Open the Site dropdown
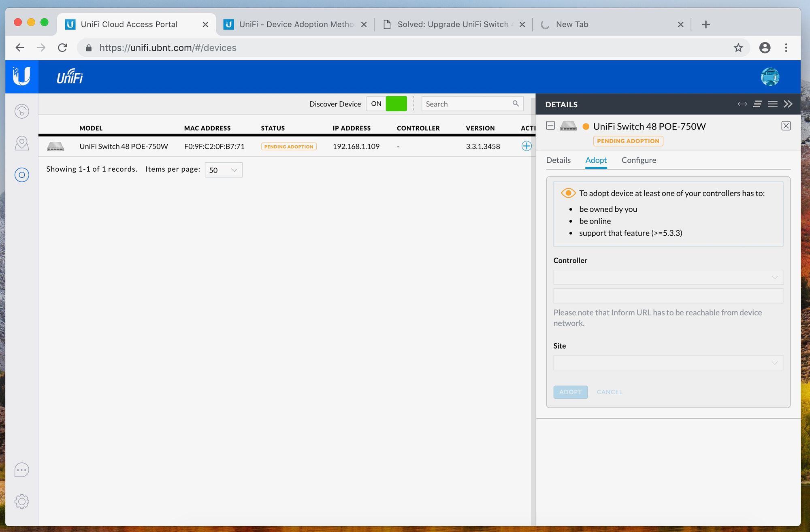This screenshot has height=532, width=810. pyautogui.click(x=668, y=363)
